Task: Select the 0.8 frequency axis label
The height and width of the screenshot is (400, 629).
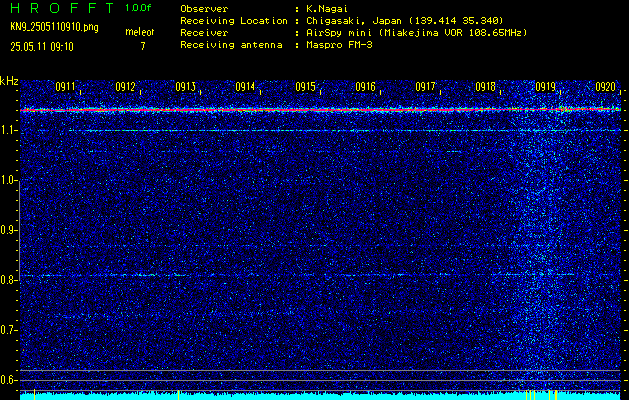Action: tap(8, 280)
